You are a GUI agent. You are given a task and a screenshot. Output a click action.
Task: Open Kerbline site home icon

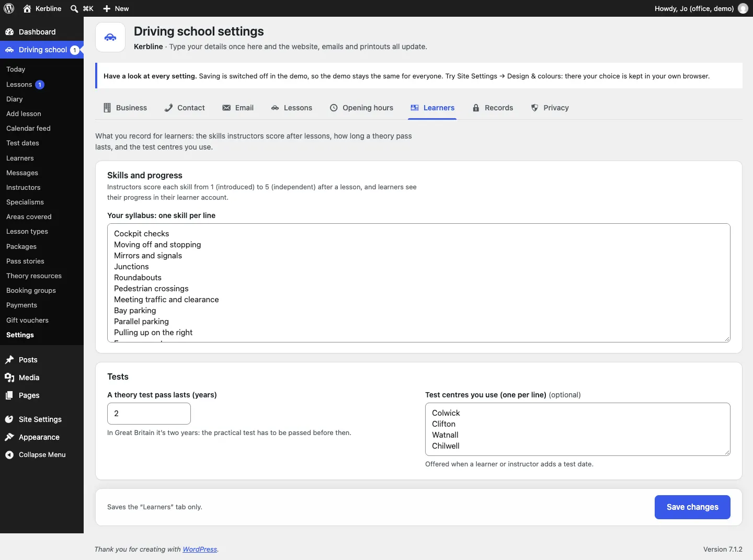(x=27, y=8)
